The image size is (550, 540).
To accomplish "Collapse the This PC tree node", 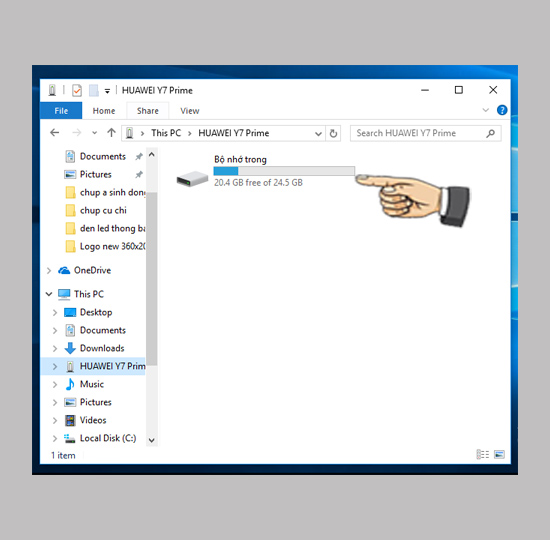I will [x=49, y=294].
